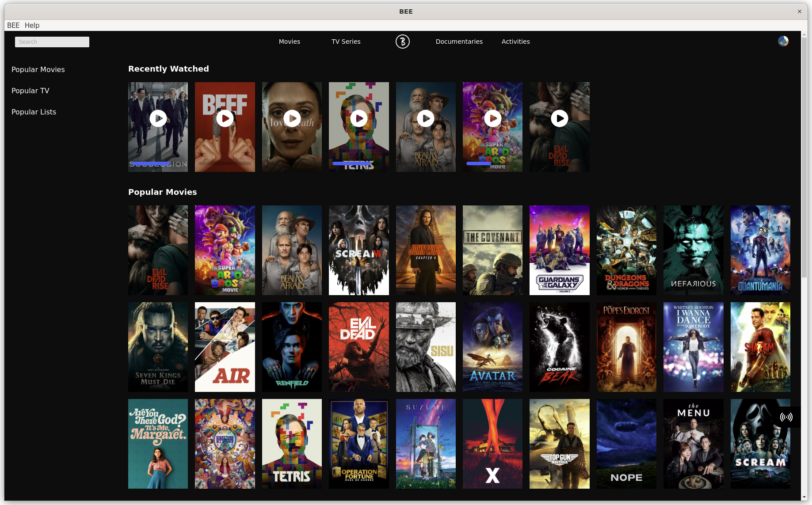Play Tetris from Recently Watched
The height and width of the screenshot is (505, 812).
359,118
